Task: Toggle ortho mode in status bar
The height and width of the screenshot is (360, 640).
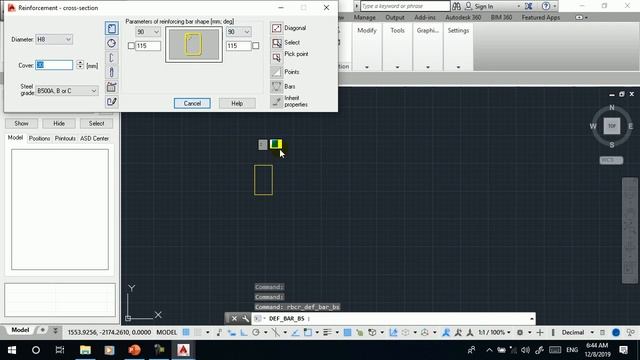Action: (244, 333)
